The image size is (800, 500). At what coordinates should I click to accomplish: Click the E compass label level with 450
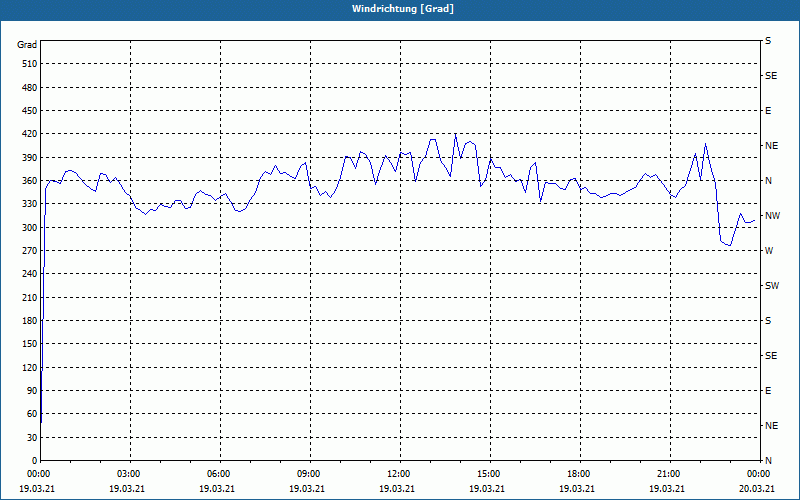point(768,111)
